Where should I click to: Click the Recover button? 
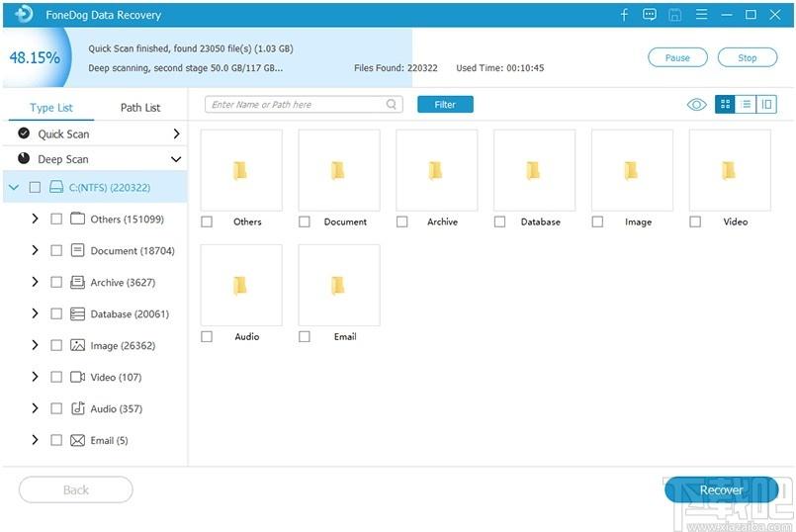point(722,489)
